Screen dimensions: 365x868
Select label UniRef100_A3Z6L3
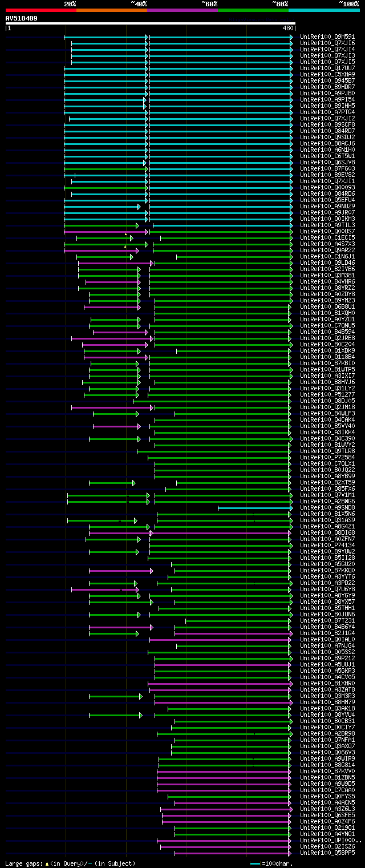coord(327,809)
